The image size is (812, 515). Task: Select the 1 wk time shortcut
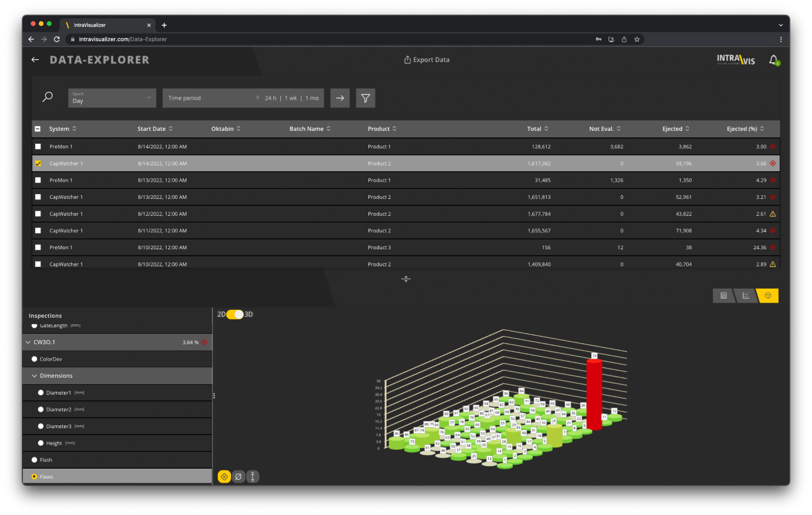290,98
